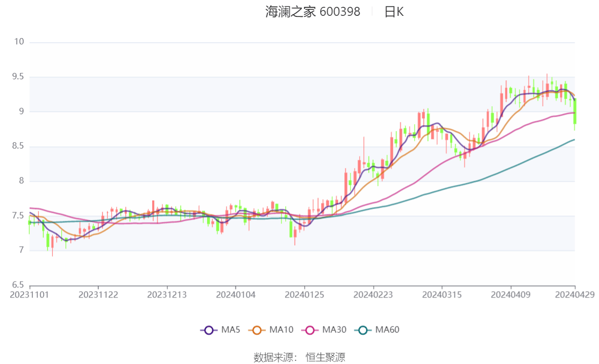
Task: Click the 10 label atop the y-axis
Action: click(x=20, y=42)
